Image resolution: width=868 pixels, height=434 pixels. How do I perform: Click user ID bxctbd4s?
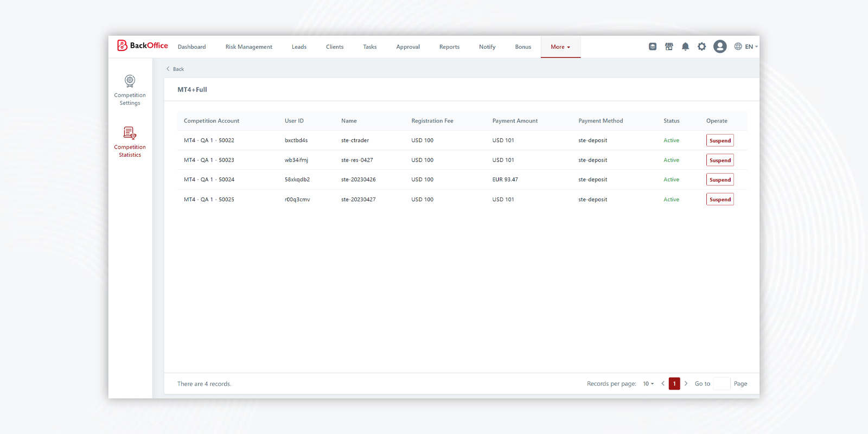pos(296,141)
